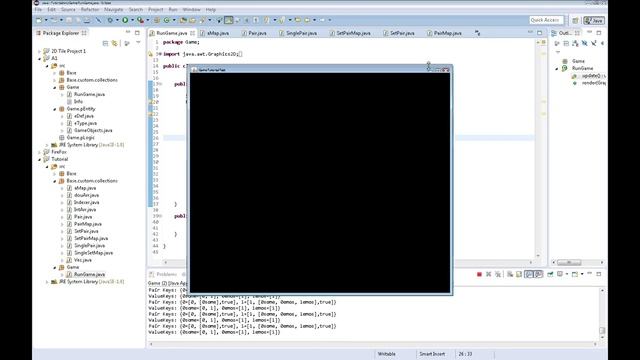
Task: Expand the FireFox project node
Action: coord(40,152)
